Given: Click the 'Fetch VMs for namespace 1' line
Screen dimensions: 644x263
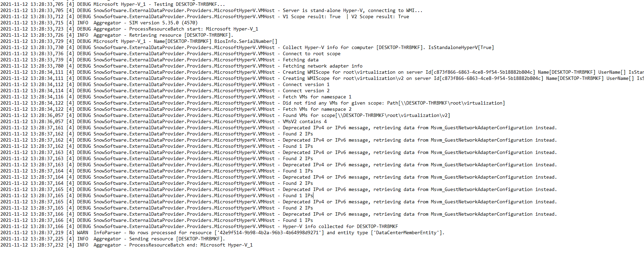Looking at the screenshot, I should click(x=176, y=97).
